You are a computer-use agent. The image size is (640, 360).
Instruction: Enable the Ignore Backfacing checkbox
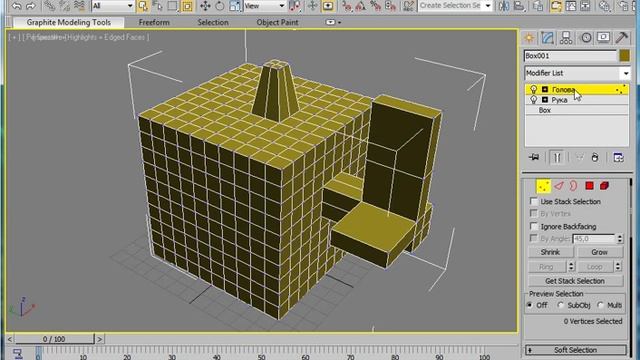coord(534,226)
